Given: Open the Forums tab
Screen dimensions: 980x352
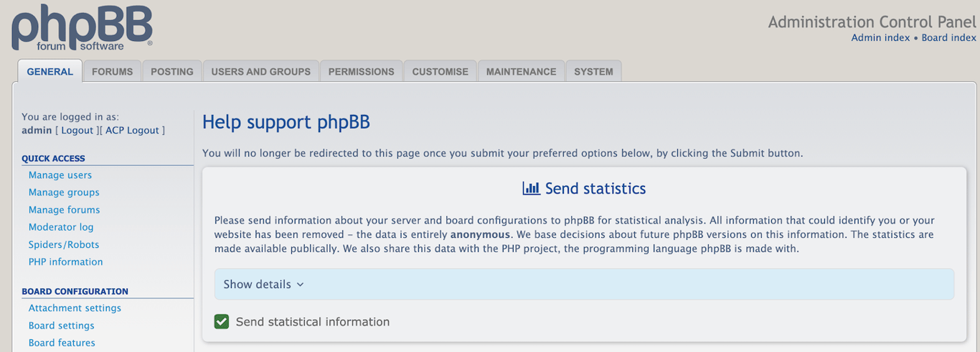Looking at the screenshot, I should coord(112,71).
